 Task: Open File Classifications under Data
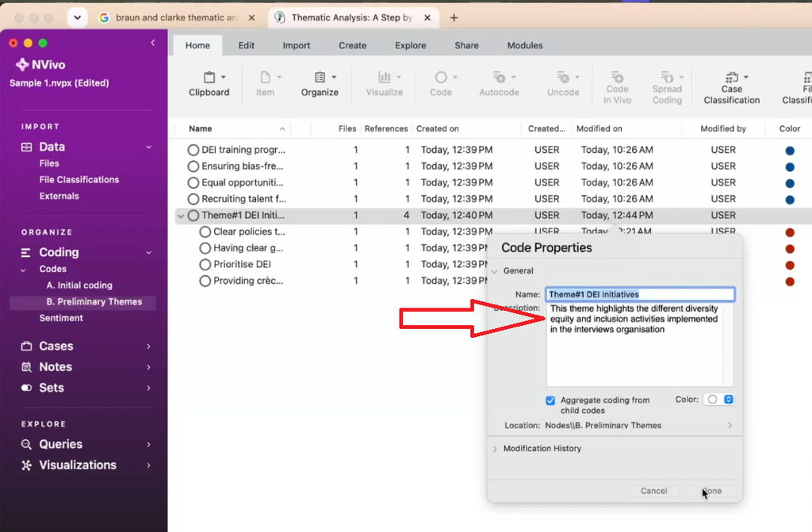point(79,180)
